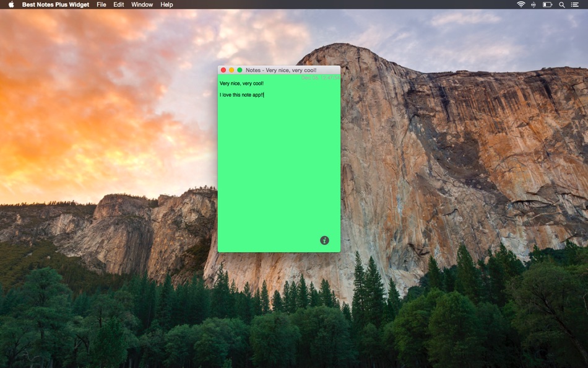Viewport: 588px width, 368px height.
Task: Open the File menu
Action: click(102, 4)
